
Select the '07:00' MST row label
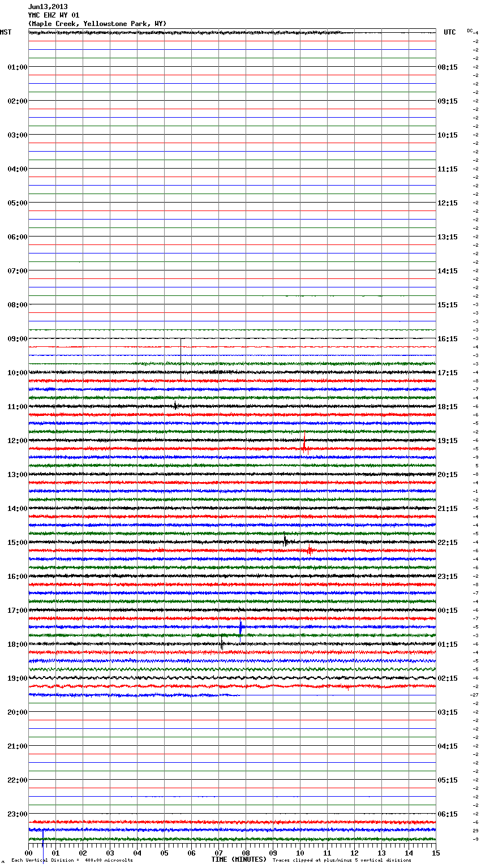coord(17,271)
